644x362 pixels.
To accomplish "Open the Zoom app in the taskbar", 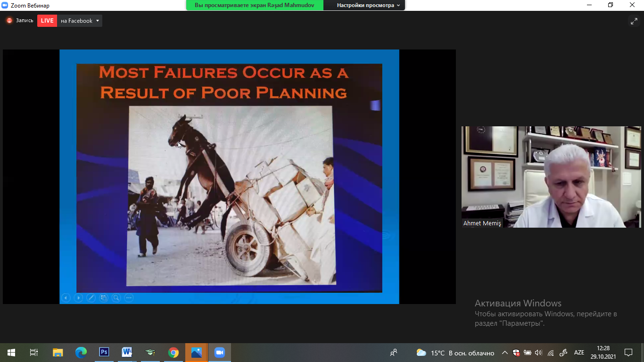I will click(x=219, y=353).
